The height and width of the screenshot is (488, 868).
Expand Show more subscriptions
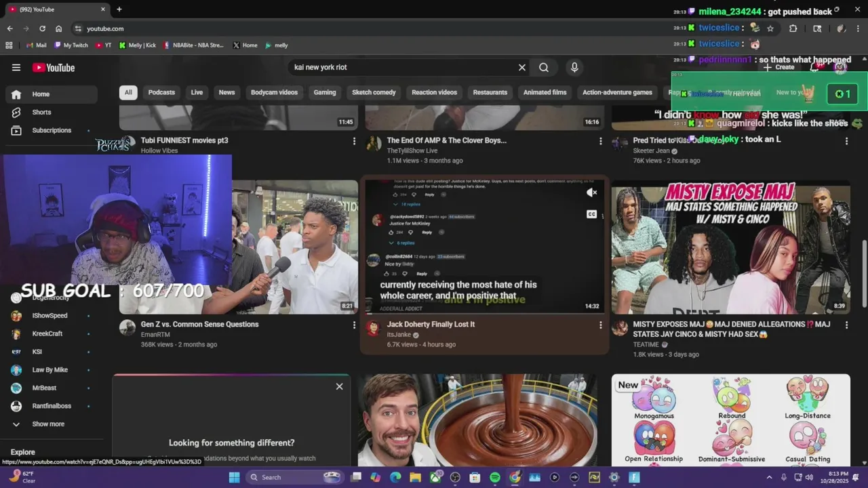[x=52, y=424]
